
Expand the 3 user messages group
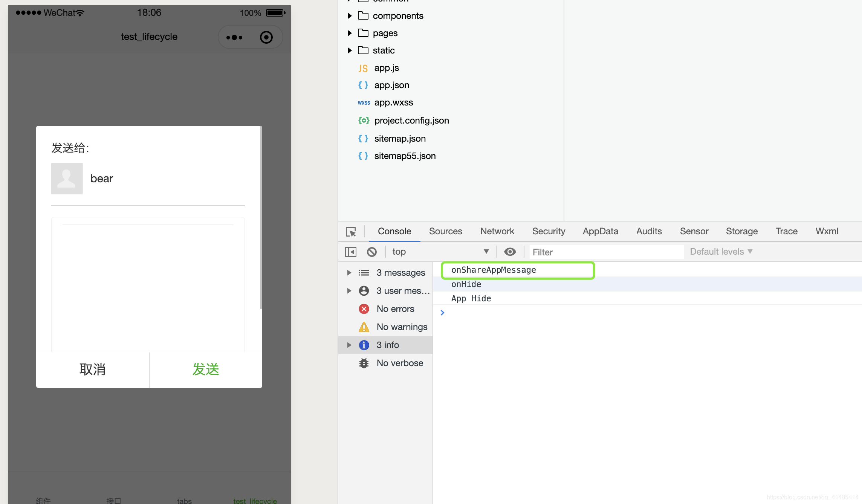coord(349,290)
